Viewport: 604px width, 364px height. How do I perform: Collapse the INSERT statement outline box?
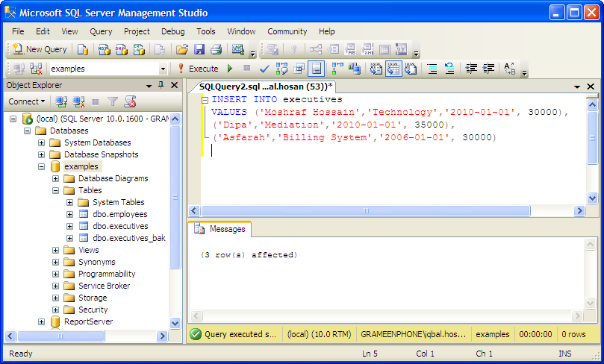[205, 100]
